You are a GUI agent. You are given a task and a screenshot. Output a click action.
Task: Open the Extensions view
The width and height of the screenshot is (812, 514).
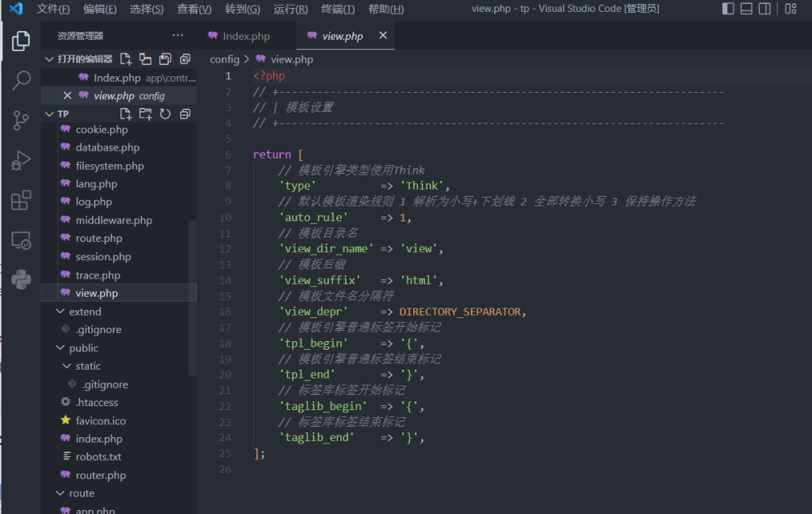pyautogui.click(x=21, y=201)
